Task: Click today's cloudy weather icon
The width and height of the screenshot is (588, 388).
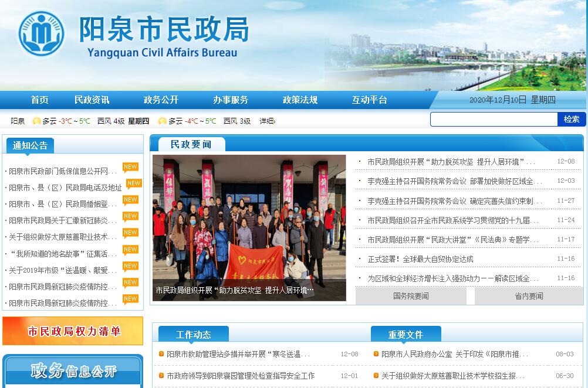Action: click(36, 121)
